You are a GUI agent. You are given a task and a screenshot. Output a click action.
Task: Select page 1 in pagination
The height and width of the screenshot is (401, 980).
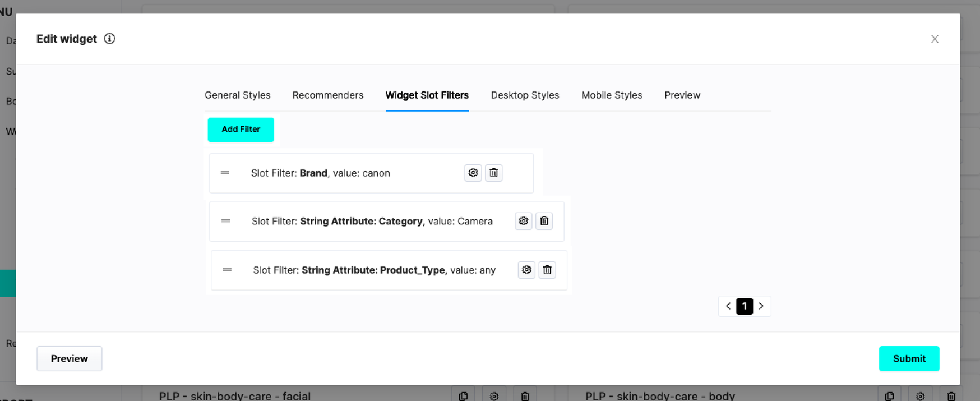coord(745,306)
